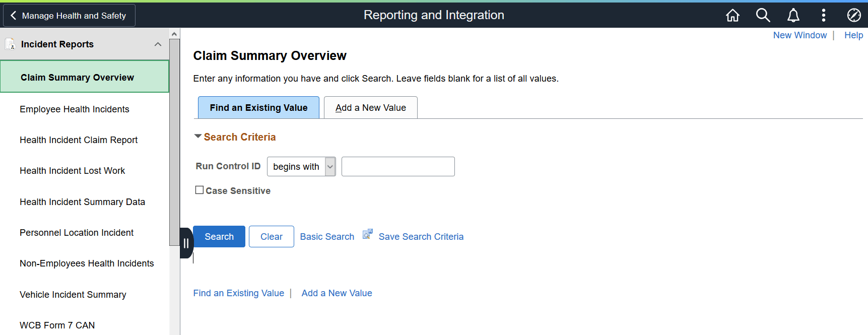Open the actions menu three-dot icon
Viewport: 868px width, 335px height.
824,16
